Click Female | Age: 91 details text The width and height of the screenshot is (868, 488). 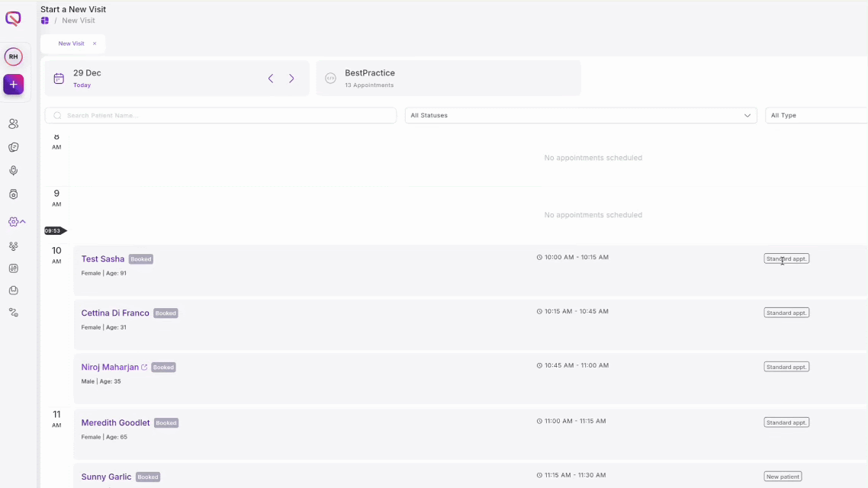point(104,273)
